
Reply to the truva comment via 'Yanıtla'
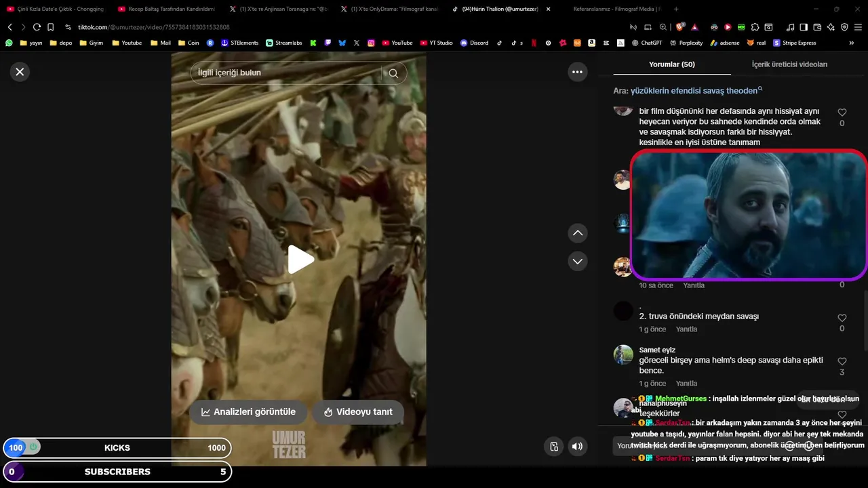point(686,329)
